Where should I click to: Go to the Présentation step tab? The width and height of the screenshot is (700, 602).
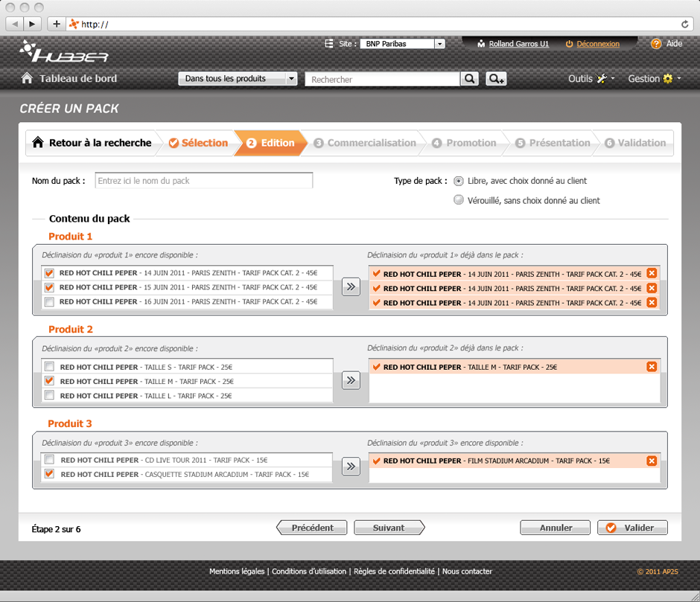(553, 143)
